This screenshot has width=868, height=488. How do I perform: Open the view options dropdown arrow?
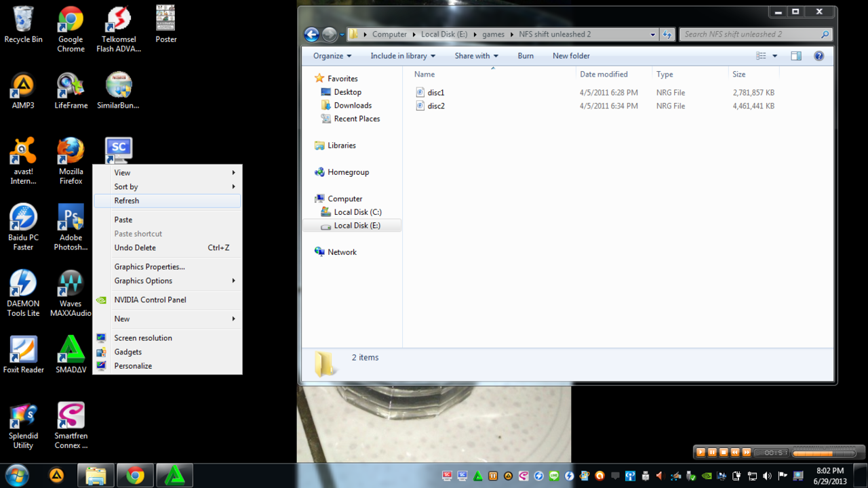click(x=775, y=56)
